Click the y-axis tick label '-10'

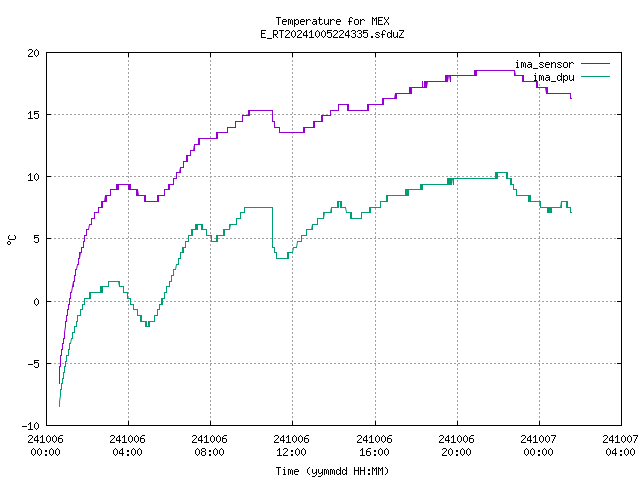point(31,426)
